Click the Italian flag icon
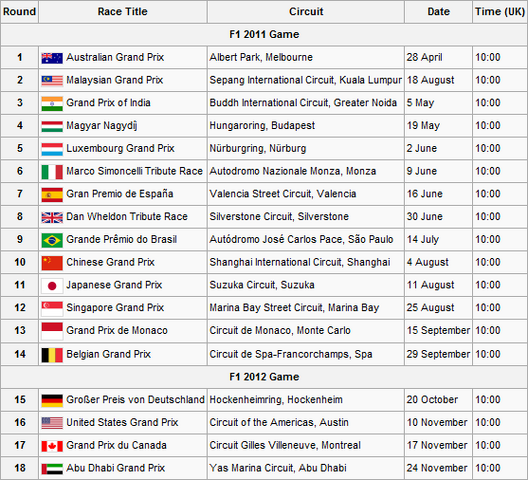This screenshot has width=528, height=480. 52,172
